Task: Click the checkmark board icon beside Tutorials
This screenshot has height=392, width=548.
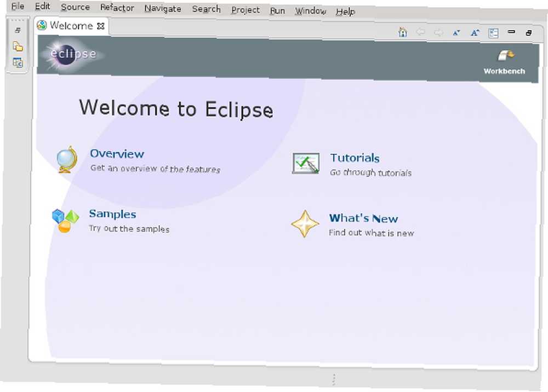Action: (306, 163)
